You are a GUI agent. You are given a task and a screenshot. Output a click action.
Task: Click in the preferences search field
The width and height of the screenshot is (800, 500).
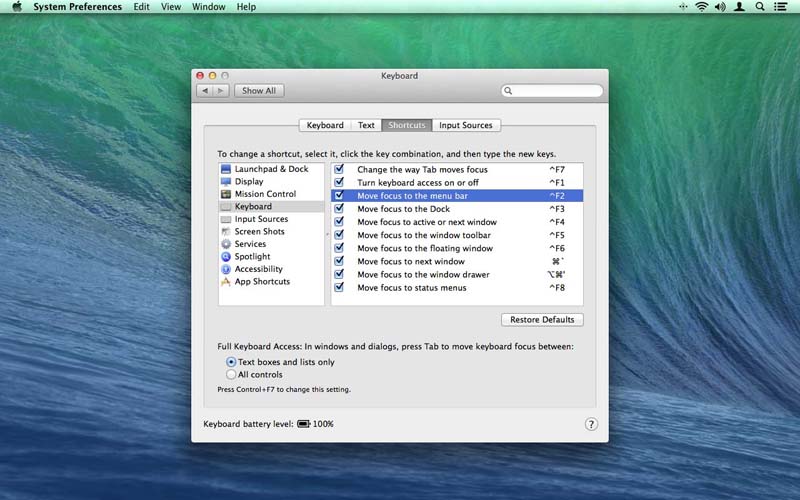pyautogui.click(x=552, y=91)
